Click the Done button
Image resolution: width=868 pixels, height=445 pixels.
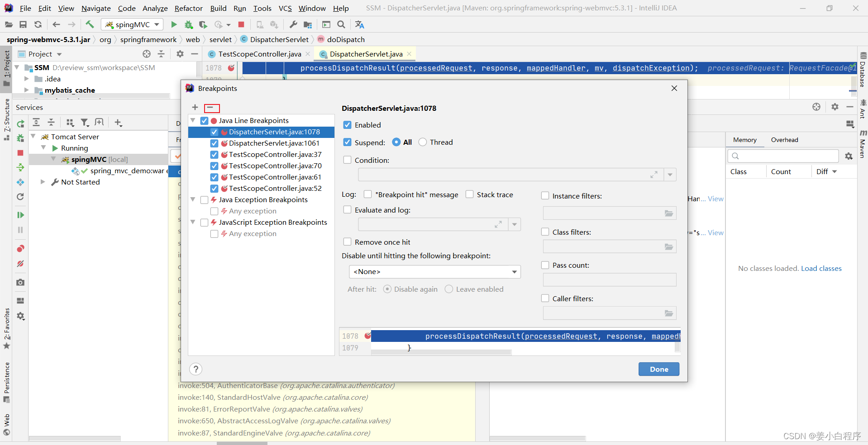point(659,369)
